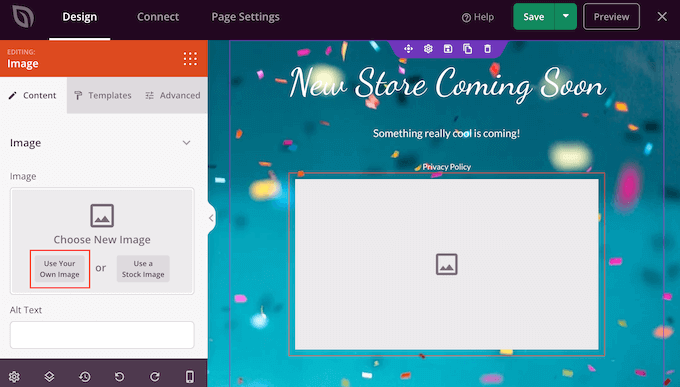680x387 pixels.
Task: Open the Save dropdown arrow
Action: (x=566, y=16)
